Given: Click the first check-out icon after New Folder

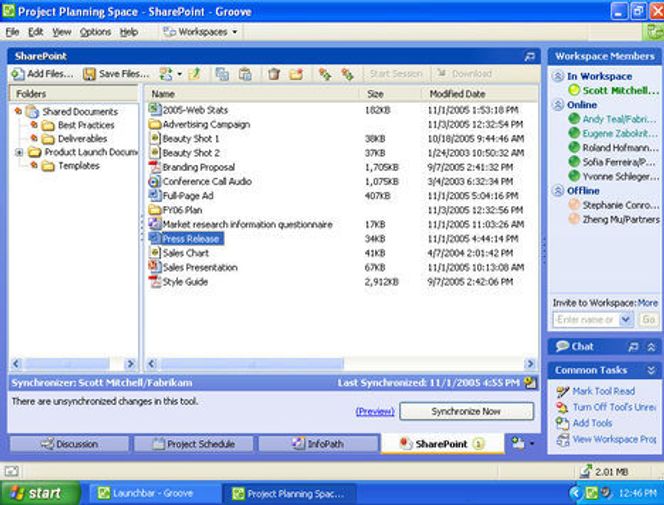Looking at the screenshot, I should 325,74.
